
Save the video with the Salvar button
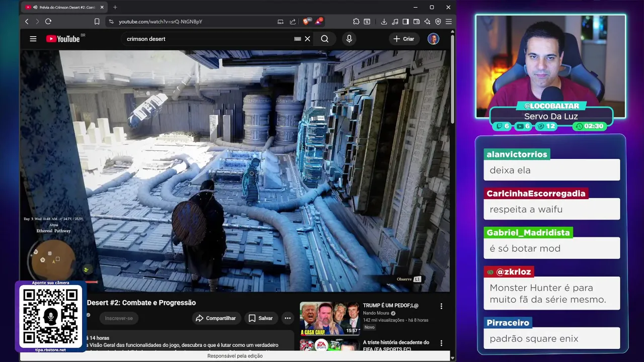tap(261, 318)
